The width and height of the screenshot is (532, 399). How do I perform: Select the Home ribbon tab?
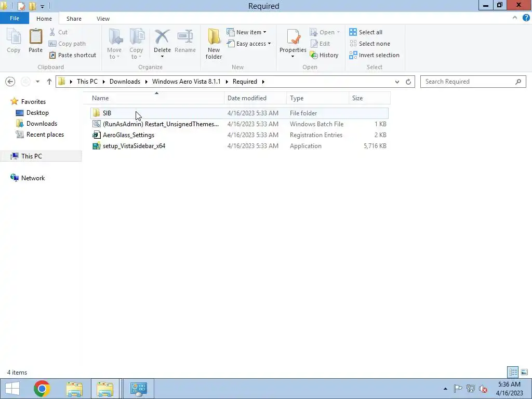(44, 19)
